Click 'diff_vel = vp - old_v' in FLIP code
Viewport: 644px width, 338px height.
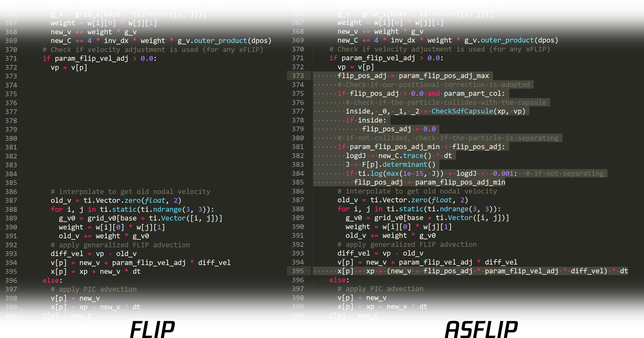tap(94, 254)
